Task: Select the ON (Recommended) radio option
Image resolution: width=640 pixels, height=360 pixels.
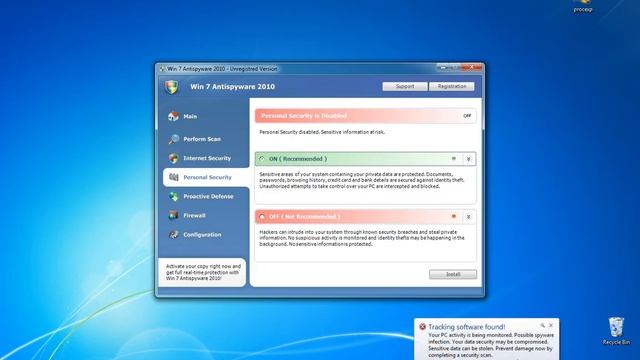Action: click(x=262, y=159)
